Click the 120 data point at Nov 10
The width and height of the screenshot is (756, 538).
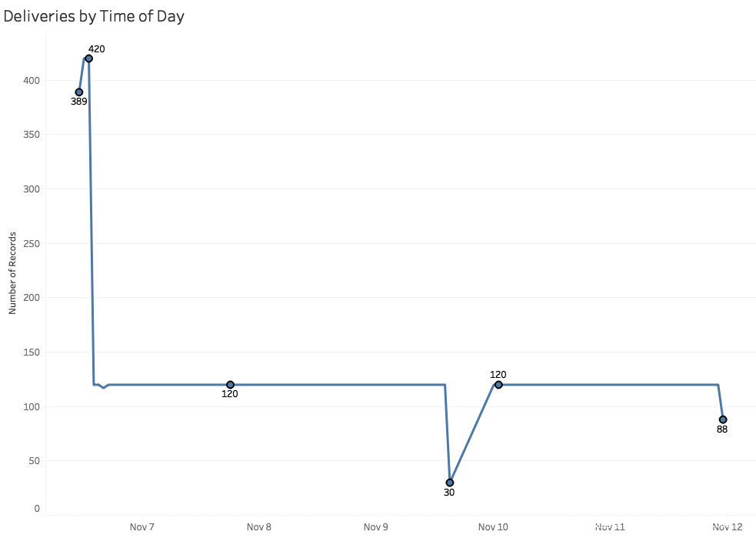(498, 385)
